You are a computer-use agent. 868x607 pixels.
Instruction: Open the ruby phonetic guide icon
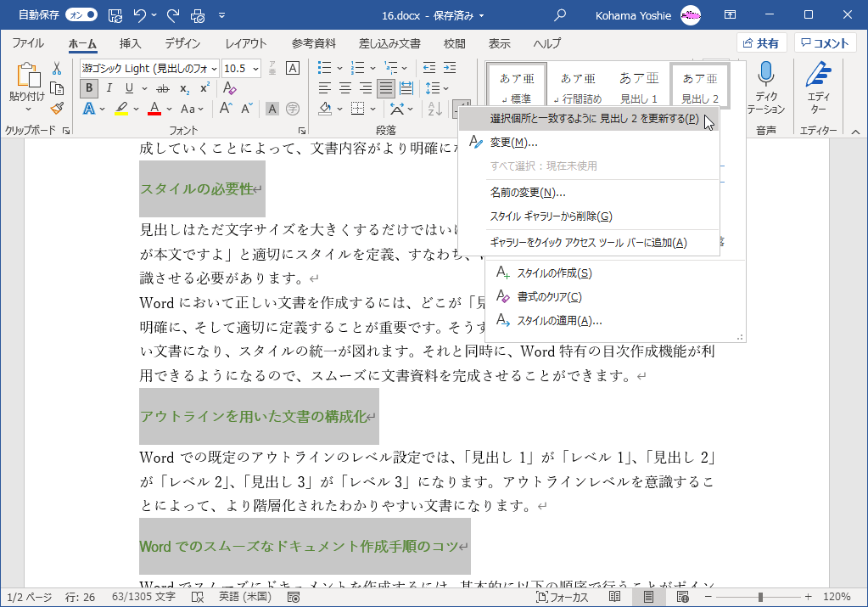click(272, 69)
